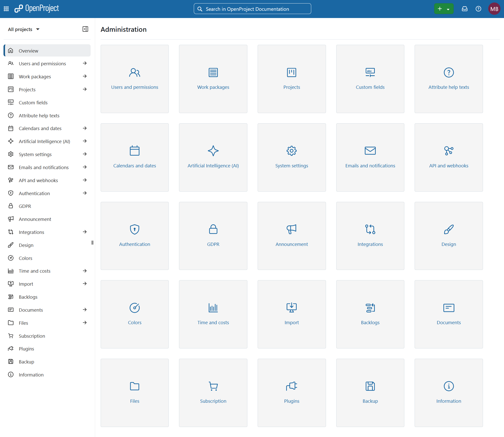Click the Emails and notifications envelope icon

click(x=370, y=151)
